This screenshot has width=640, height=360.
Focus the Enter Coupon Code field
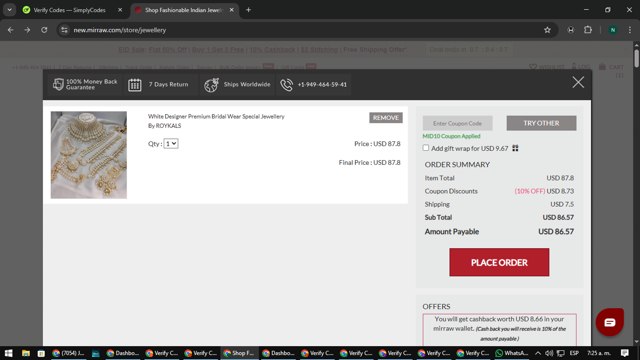[457, 123]
